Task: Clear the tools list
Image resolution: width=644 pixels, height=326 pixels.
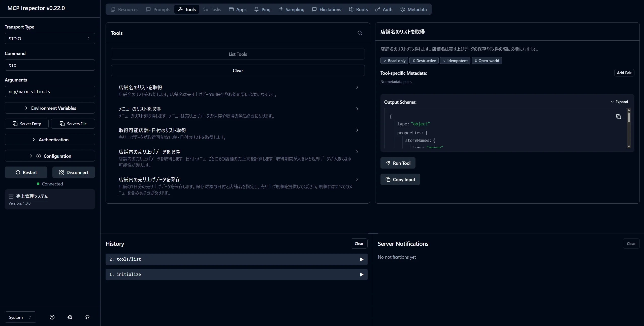Action: click(x=238, y=70)
